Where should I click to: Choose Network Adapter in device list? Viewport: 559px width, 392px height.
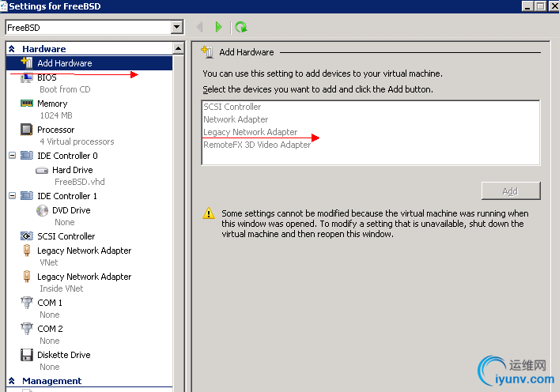tap(236, 119)
